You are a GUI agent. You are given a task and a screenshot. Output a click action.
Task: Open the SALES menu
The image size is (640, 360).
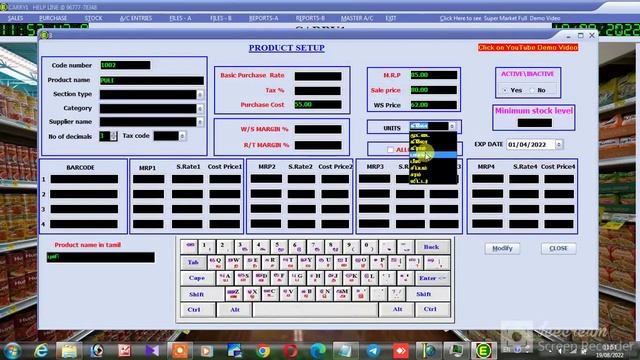[x=15, y=18]
